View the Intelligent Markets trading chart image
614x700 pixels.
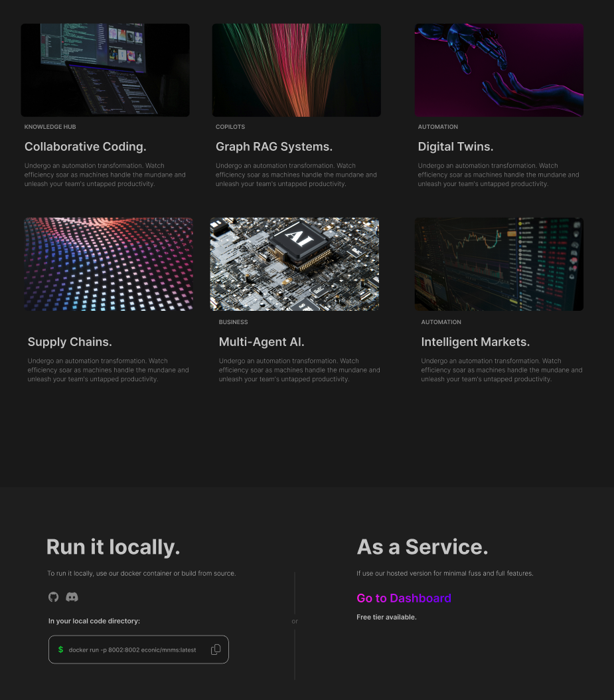pyautogui.click(x=499, y=264)
